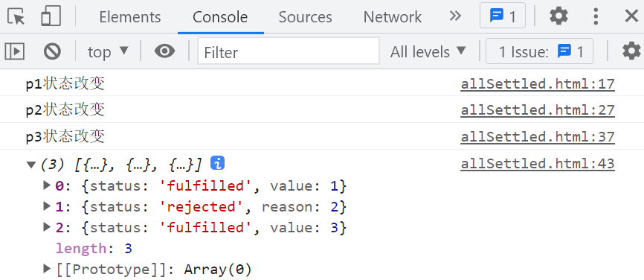Select the length: 3 property
This screenshot has width=644, height=280.
point(94,248)
